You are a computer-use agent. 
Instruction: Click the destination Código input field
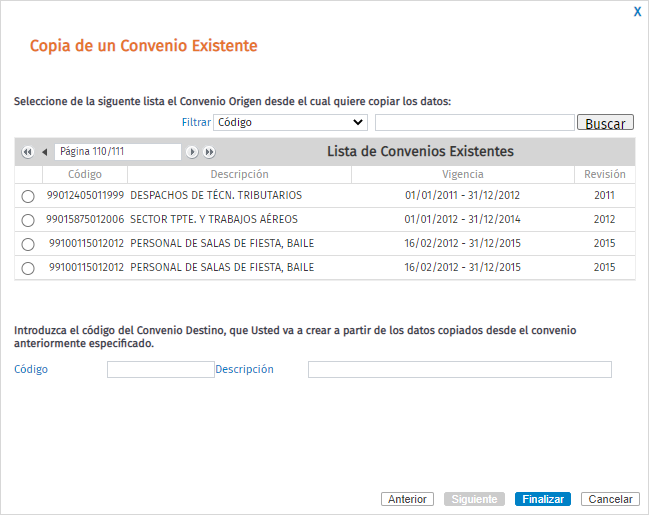point(161,369)
